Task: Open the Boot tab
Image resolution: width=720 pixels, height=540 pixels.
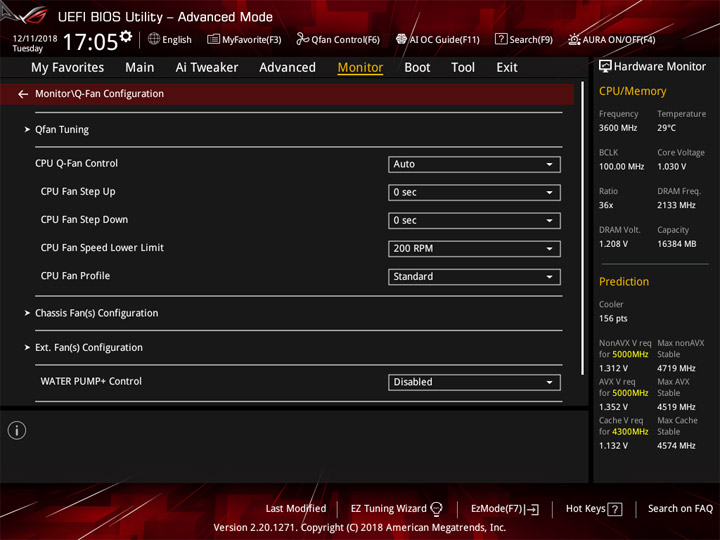Action: [x=417, y=68]
